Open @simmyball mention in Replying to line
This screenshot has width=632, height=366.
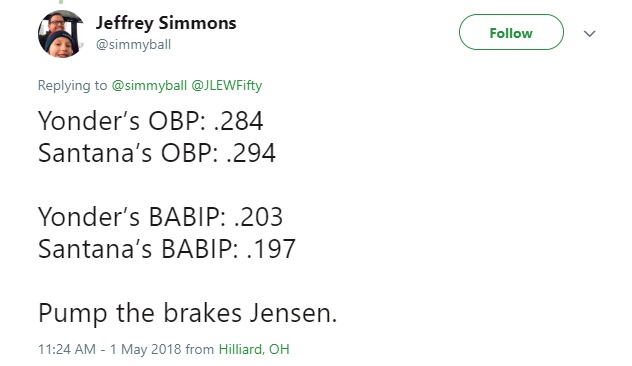click(149, 85)
